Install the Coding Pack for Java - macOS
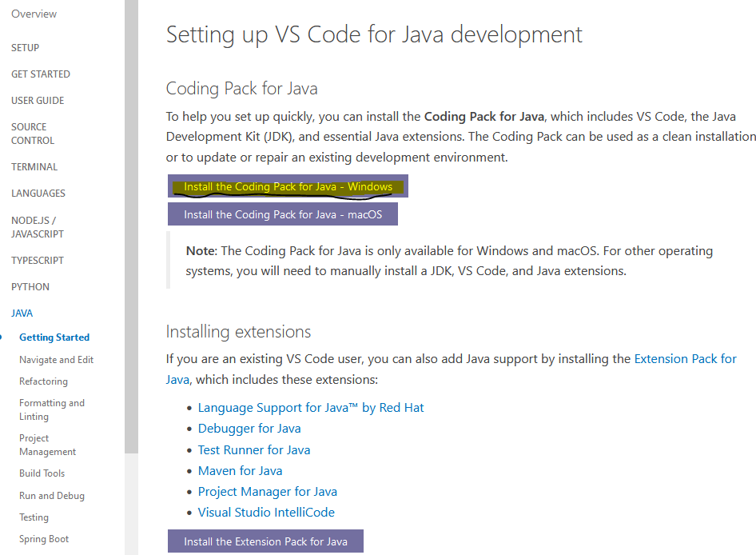Image resolution: width=756 pixels, height=555 pixels. tap(283, 214)
